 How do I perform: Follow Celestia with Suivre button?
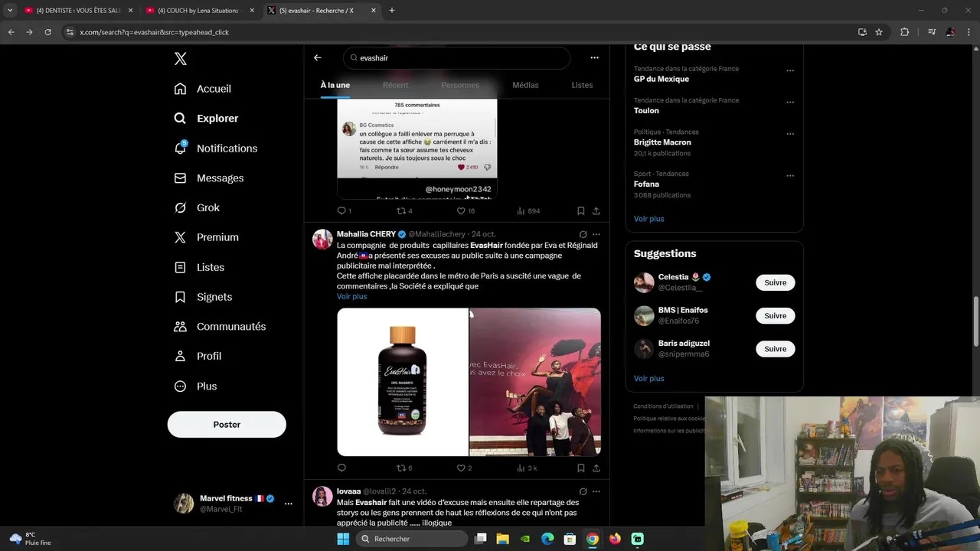[x=775, y=282]
